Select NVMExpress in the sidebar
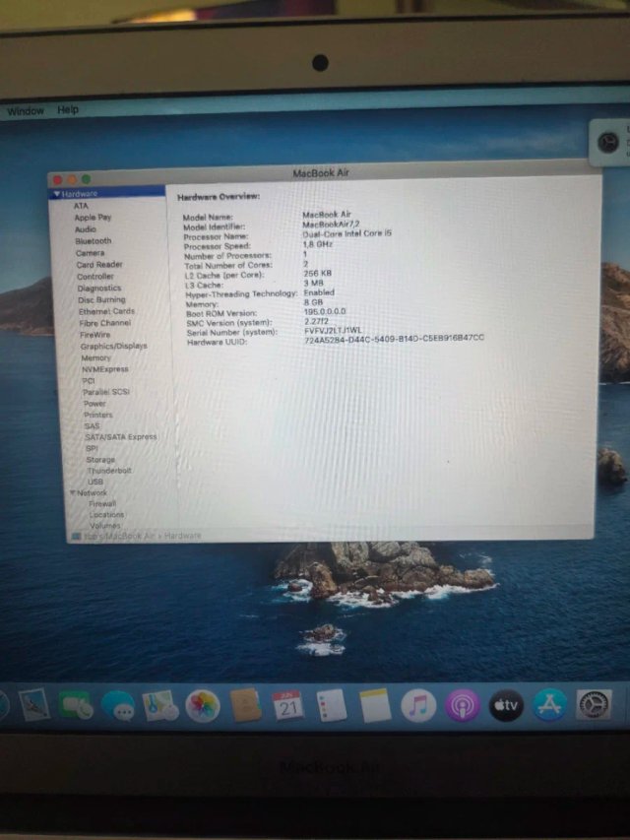This screenshot has width=630, height=840. pyautogui.click(x=105, y=369)
